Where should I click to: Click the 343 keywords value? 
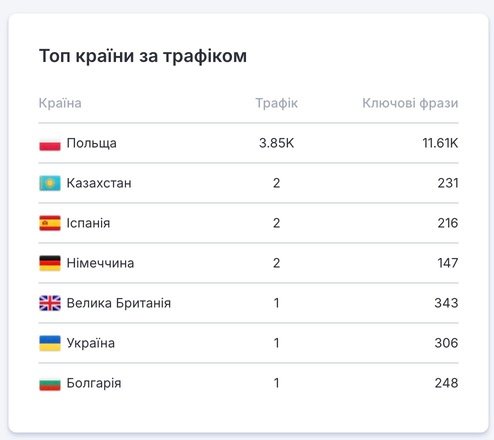click(446, 303)
